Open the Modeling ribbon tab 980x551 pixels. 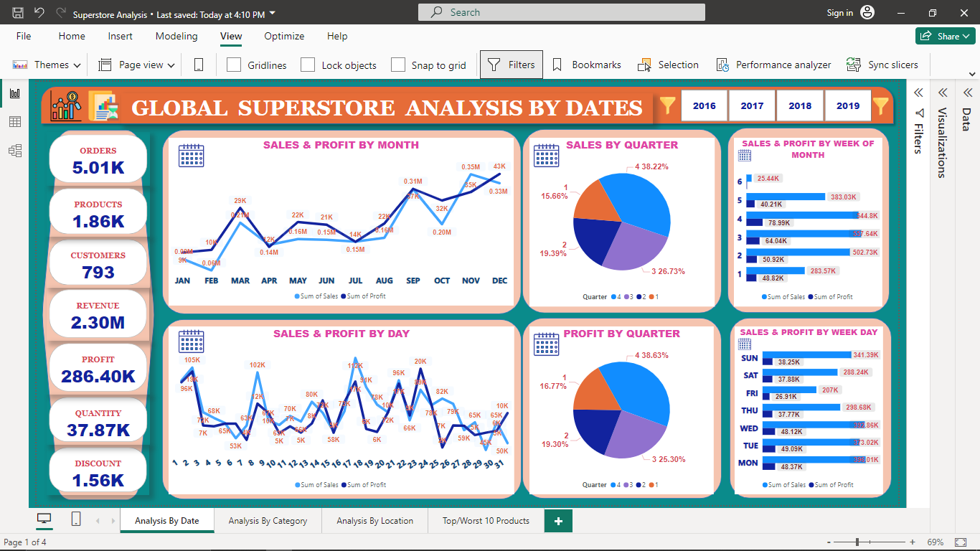(x=176, y=36)
